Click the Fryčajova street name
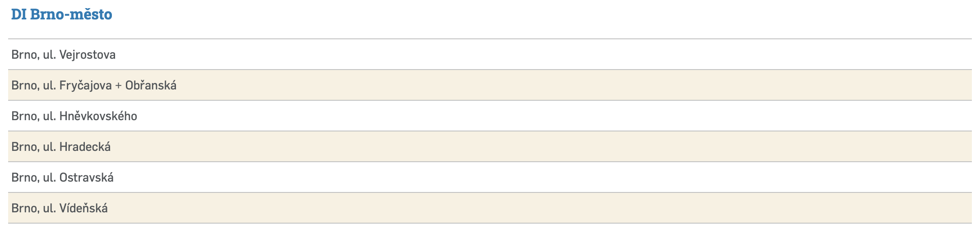 tap(85, 85)
